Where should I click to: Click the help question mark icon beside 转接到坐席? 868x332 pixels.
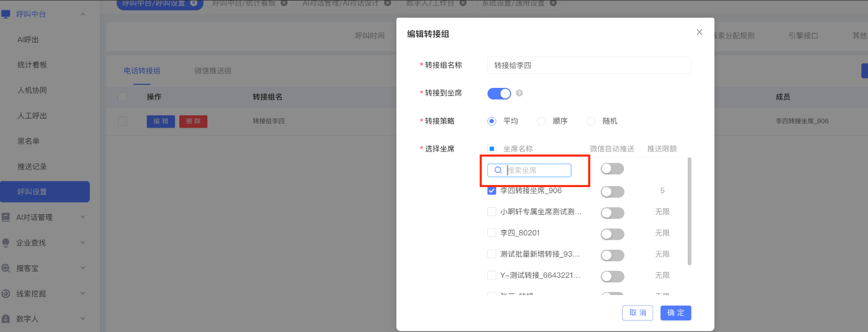coord(519,93)
